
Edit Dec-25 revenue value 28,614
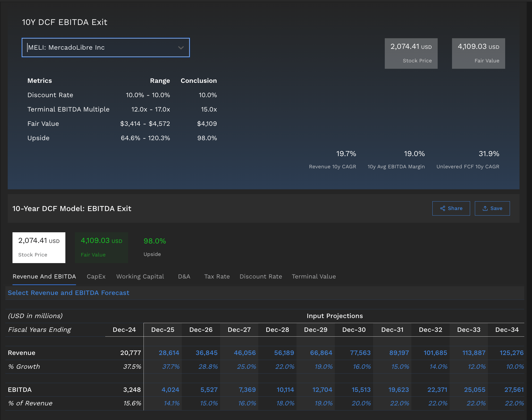[169, 353]
